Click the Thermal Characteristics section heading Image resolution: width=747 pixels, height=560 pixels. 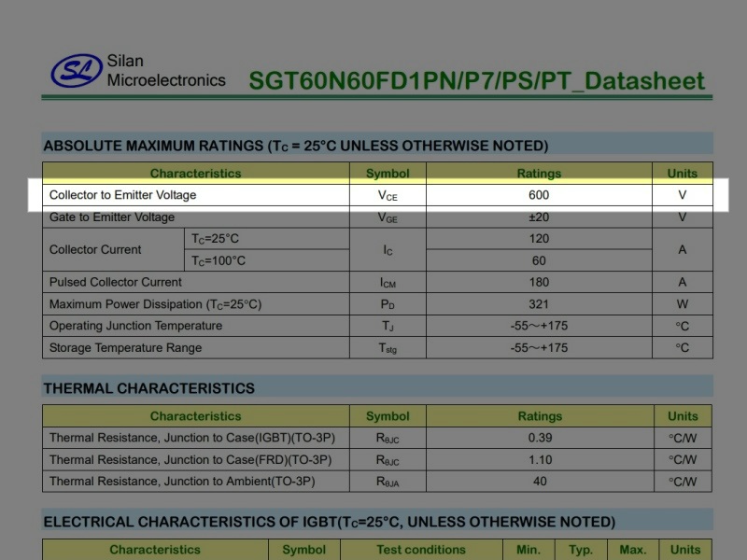149,388
